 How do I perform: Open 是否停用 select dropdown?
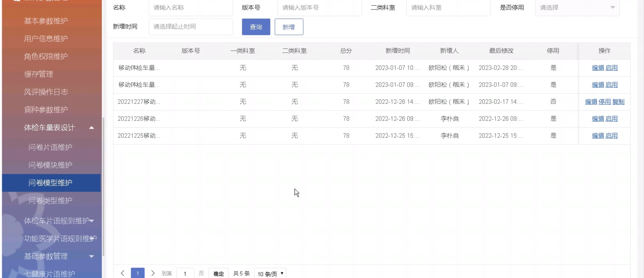(577, 8)
